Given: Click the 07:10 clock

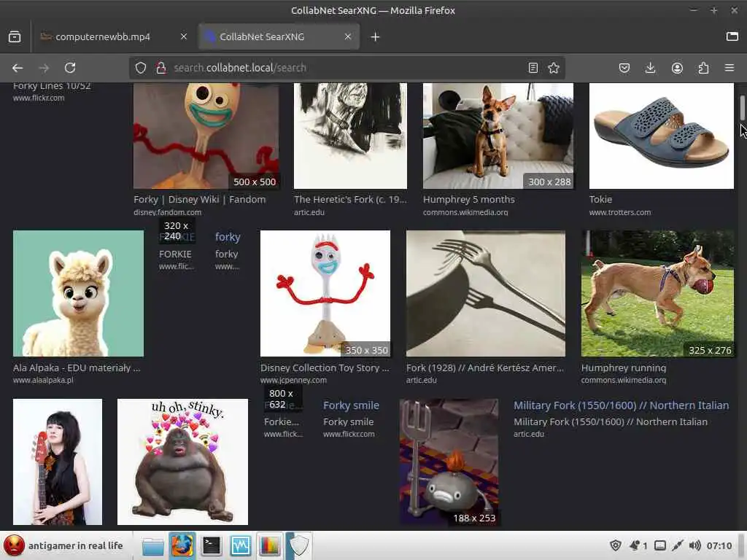Looking at the screenshot, I should [719, 545].
